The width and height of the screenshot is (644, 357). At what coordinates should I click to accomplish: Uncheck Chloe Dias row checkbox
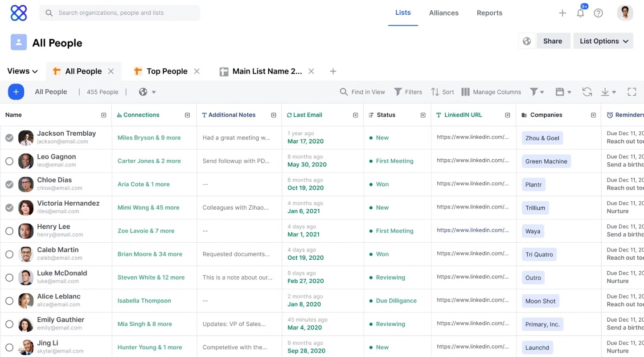(9, 184)
